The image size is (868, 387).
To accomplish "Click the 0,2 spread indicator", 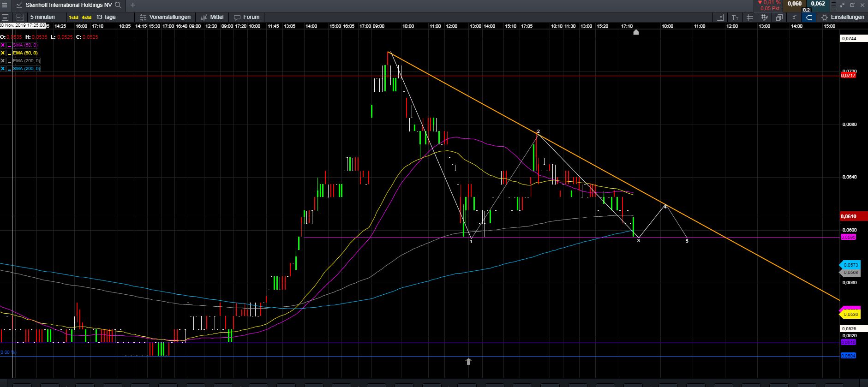I will pyautogui.click(x=807, y=10).
